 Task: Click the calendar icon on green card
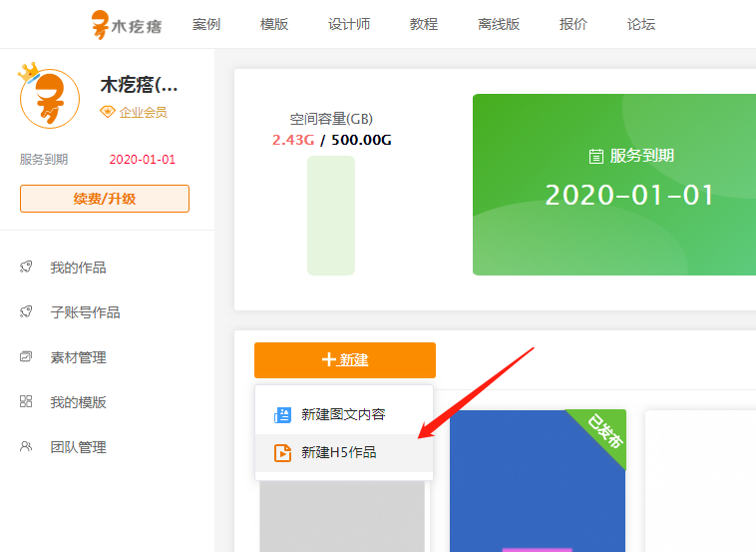[x=596, y=157]
